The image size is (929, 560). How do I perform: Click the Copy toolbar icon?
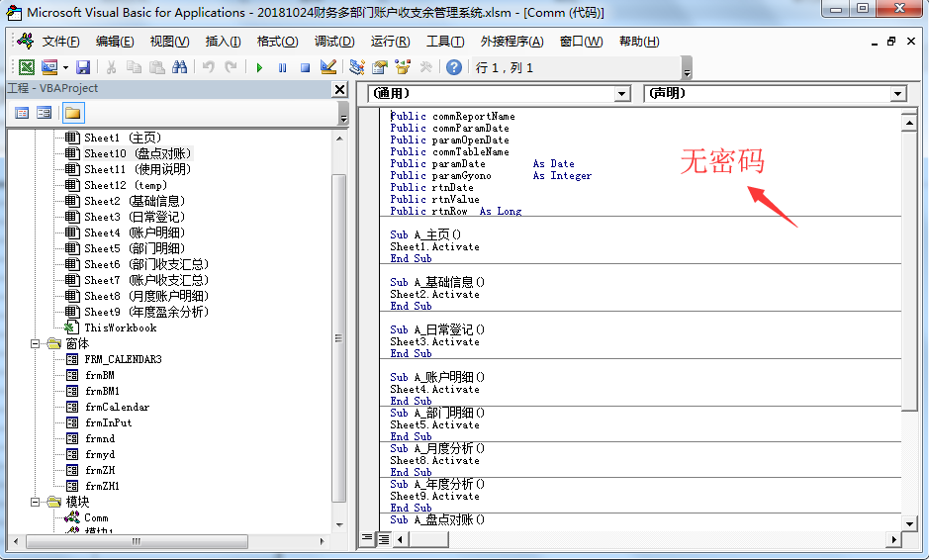(x=134, y=67)
